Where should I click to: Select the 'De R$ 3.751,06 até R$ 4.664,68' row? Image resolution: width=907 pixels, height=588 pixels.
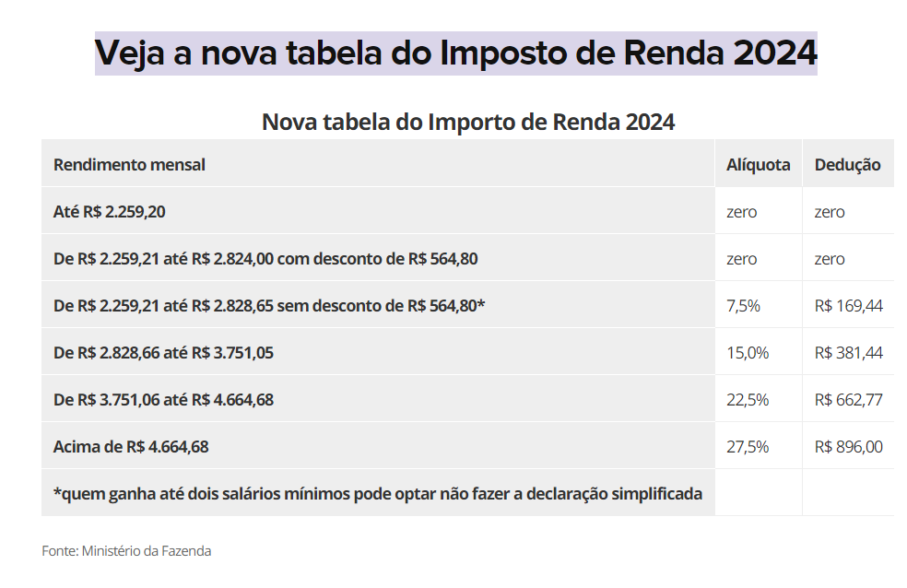163,400
